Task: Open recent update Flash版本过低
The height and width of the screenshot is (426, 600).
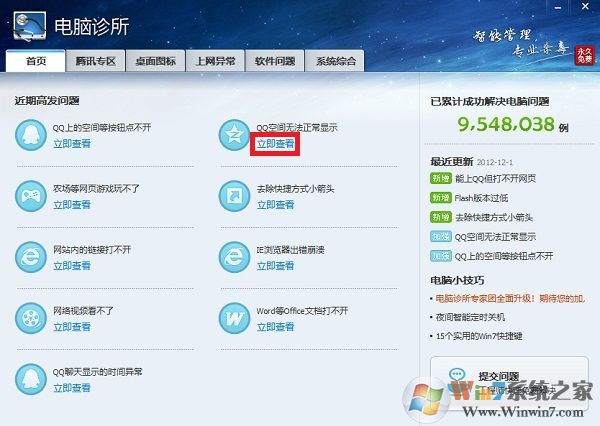Action: click(481, 198)
